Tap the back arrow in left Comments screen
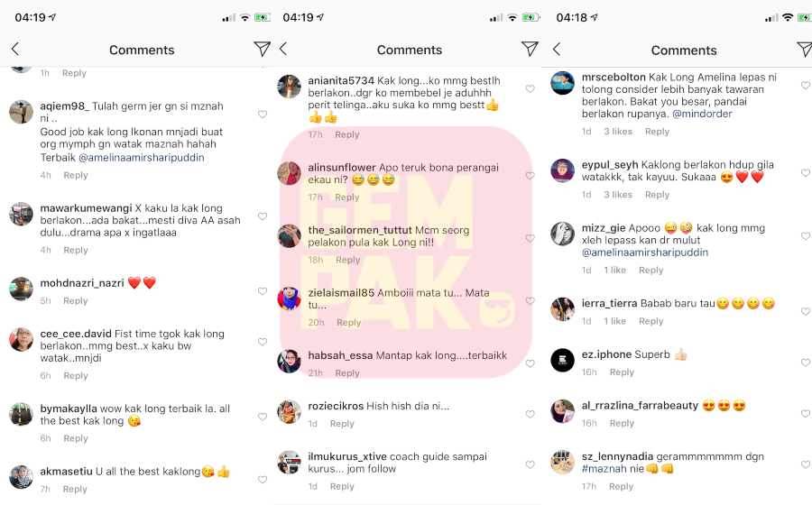This screenshot has width=812, height=505. (x=15, y=50)
